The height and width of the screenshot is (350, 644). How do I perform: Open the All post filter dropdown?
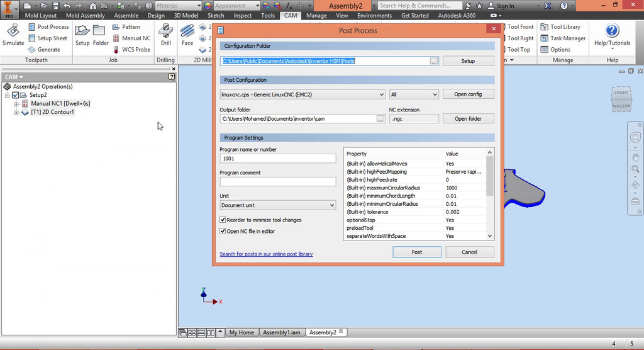pos(414,94)
